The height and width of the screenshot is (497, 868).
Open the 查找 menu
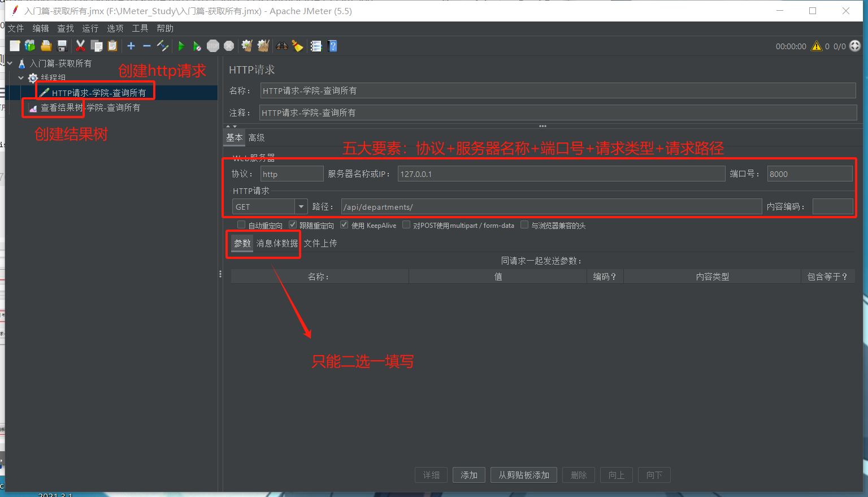(x=66, y=28)
